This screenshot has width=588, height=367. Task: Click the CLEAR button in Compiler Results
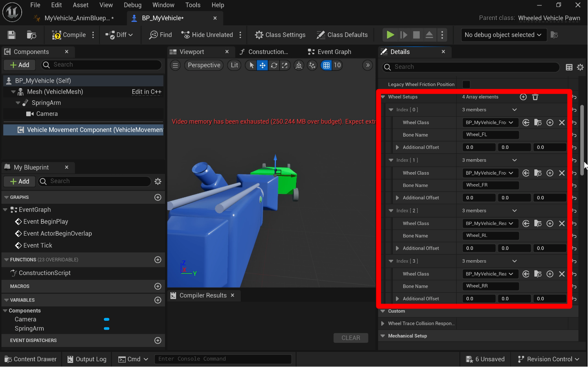coord(351,338)
